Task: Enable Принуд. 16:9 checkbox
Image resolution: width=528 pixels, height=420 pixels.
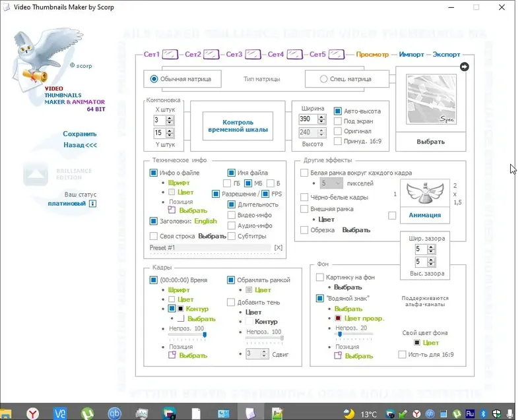Action: tap(337, 141)
